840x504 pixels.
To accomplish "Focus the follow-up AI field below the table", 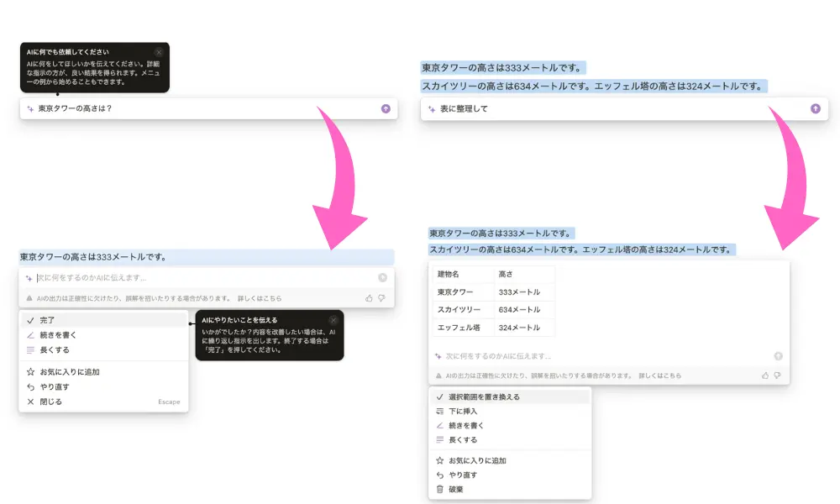I will click(x=608, y=356).
